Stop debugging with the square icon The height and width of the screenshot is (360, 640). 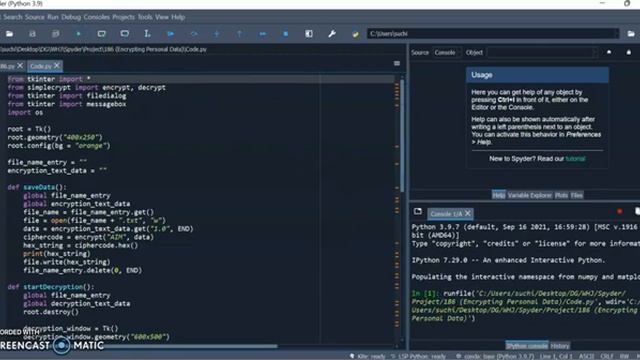[x=286, y=34]
